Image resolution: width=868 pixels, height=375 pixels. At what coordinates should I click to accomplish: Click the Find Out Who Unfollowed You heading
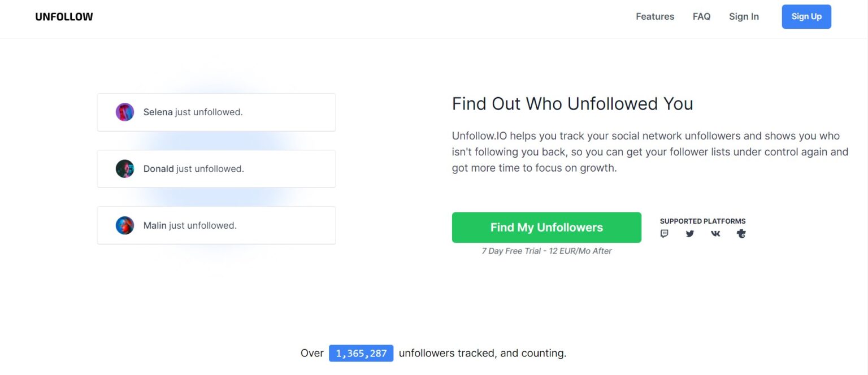click(572, 104)
